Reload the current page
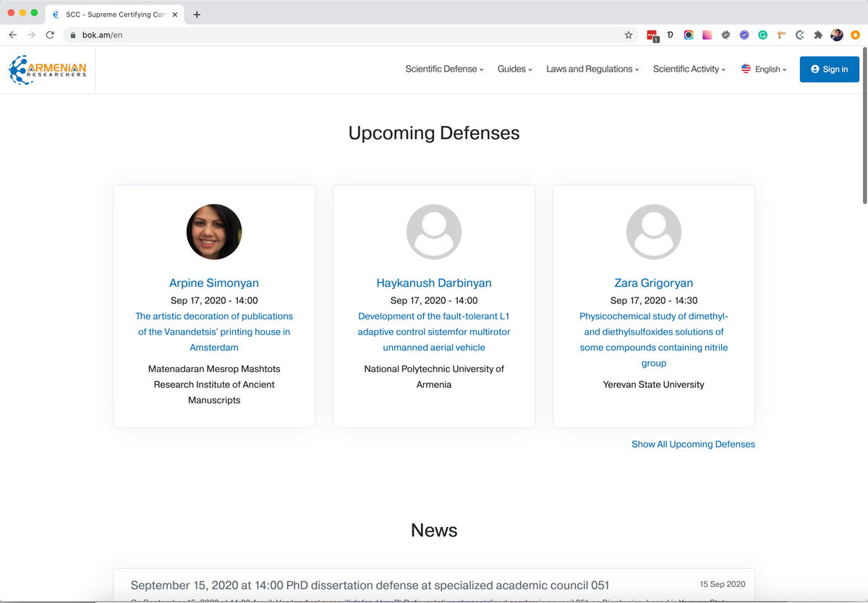The image size is (868, 603). pyautogui.click(x=50, y=35)
